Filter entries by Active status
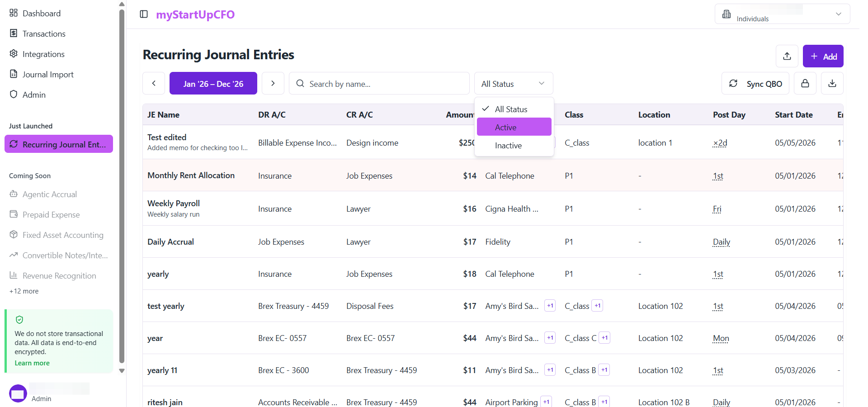868x407 pixels. coord(514,127)
